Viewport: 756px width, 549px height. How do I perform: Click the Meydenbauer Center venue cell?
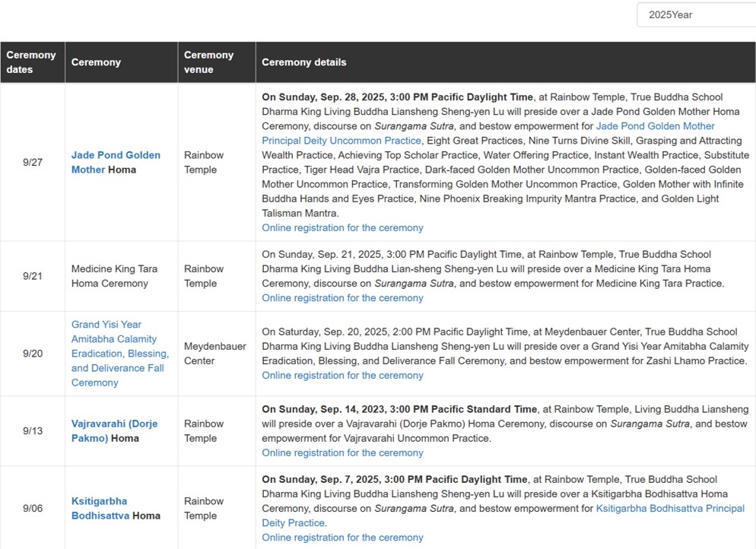tap(215, 354)
